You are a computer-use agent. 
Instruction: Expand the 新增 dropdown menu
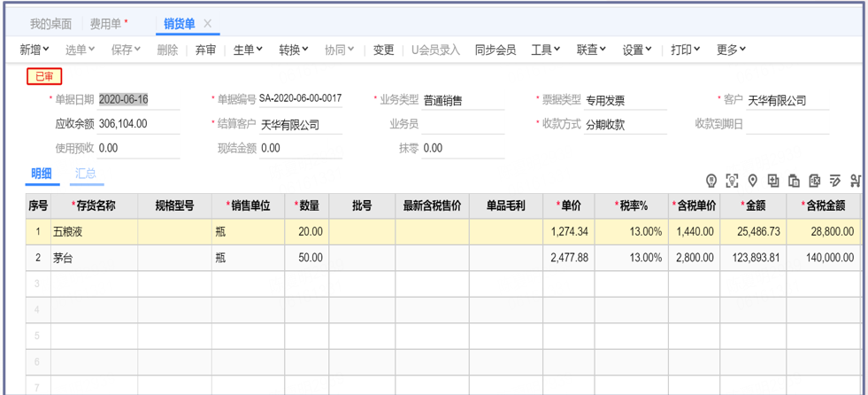35,50
